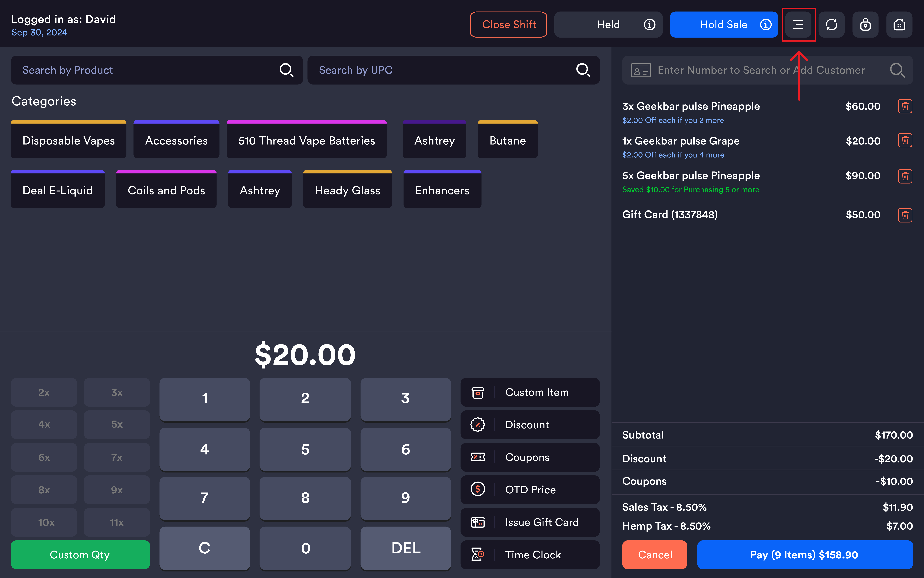
Task: Select the 10x quantity multiplier
Action: point(44,522)
